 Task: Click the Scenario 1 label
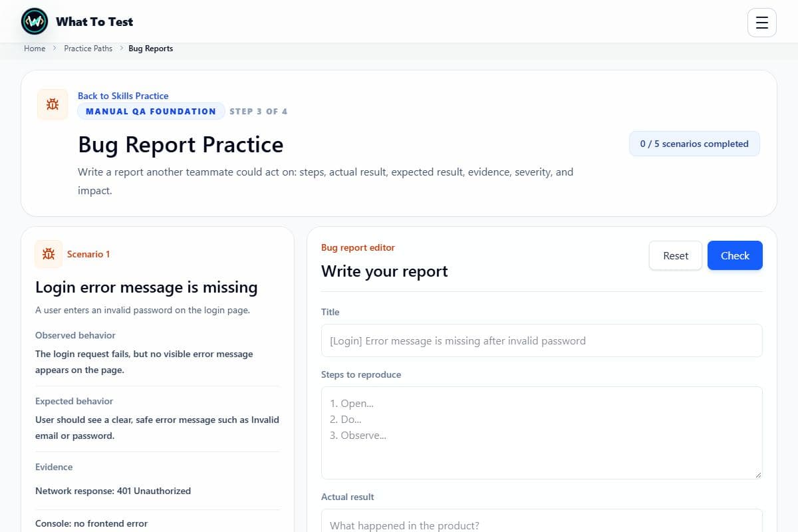(x=88, y=254)
